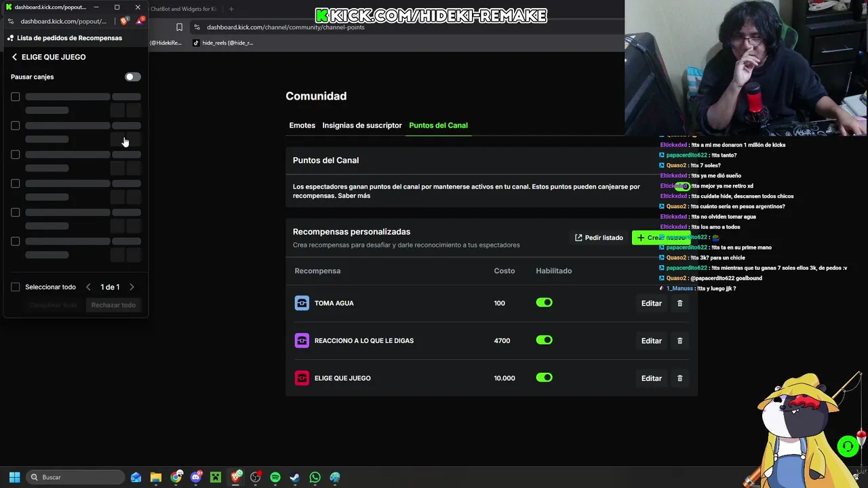Open Outlook from the taskbar
Image resolution: width=868 pixels, height=488 pixels.
pos(136,477)
